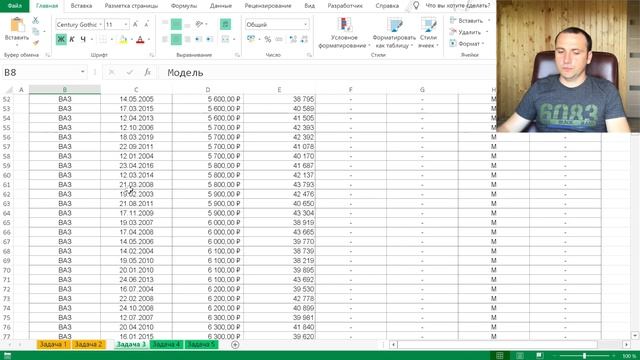640x360 pixels.
Task: Open the Справка (Help) tab
Action: [x=387, y=6]
